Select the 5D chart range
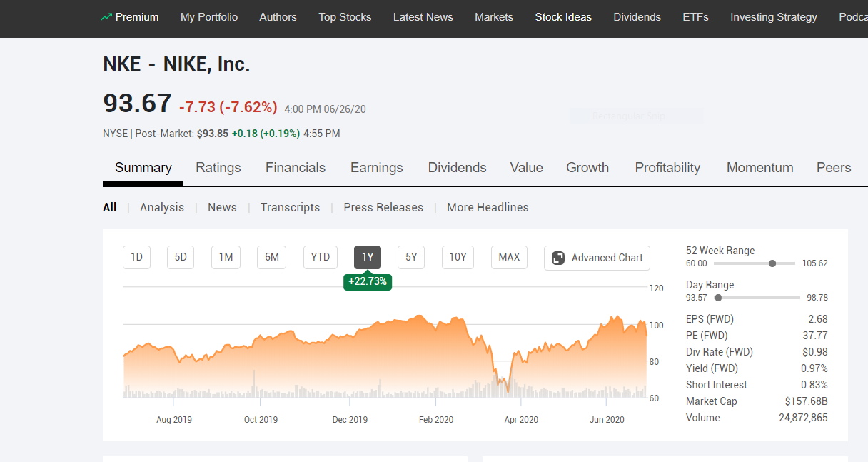868x462 pixels. tap(181, 257)
